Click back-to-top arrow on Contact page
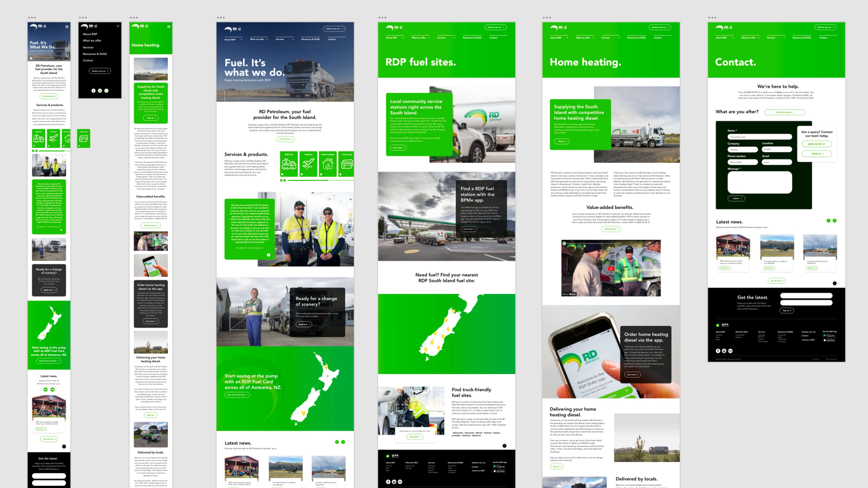 click(835, 283)
